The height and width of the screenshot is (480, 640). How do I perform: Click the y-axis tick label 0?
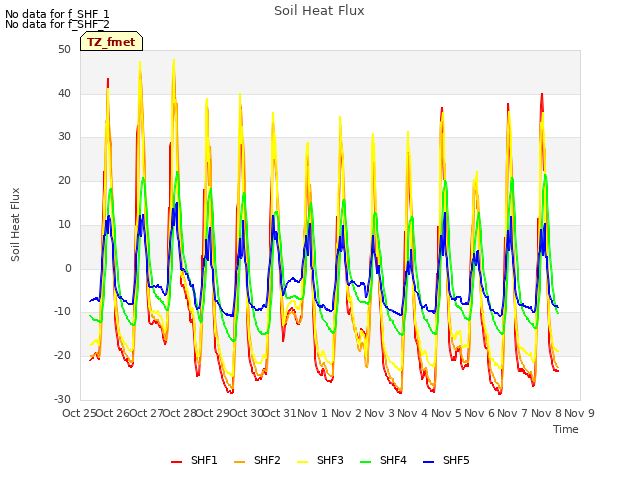pos(68,269)
